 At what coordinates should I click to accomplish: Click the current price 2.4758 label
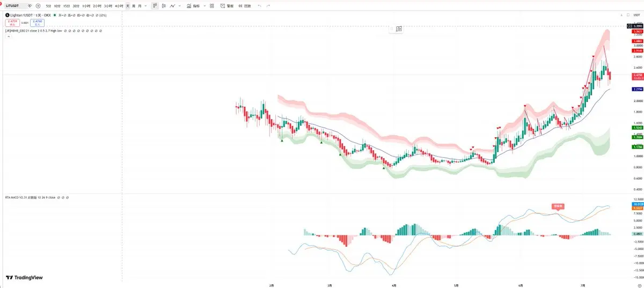pos(638,76)
